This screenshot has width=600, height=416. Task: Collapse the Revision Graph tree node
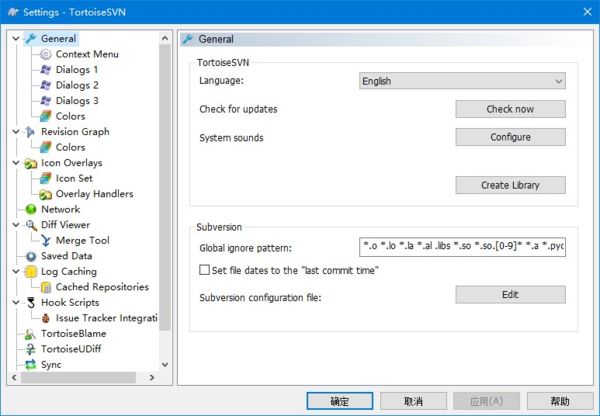click(14, 132)
